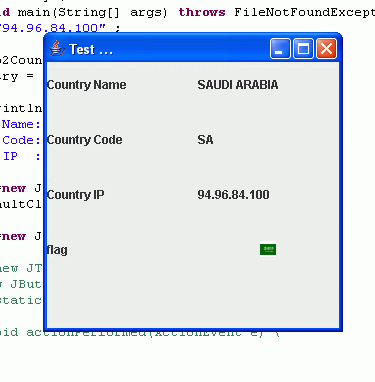Click the "Country Code" label
The image size is (375, 382).
(x=85, y=140)
